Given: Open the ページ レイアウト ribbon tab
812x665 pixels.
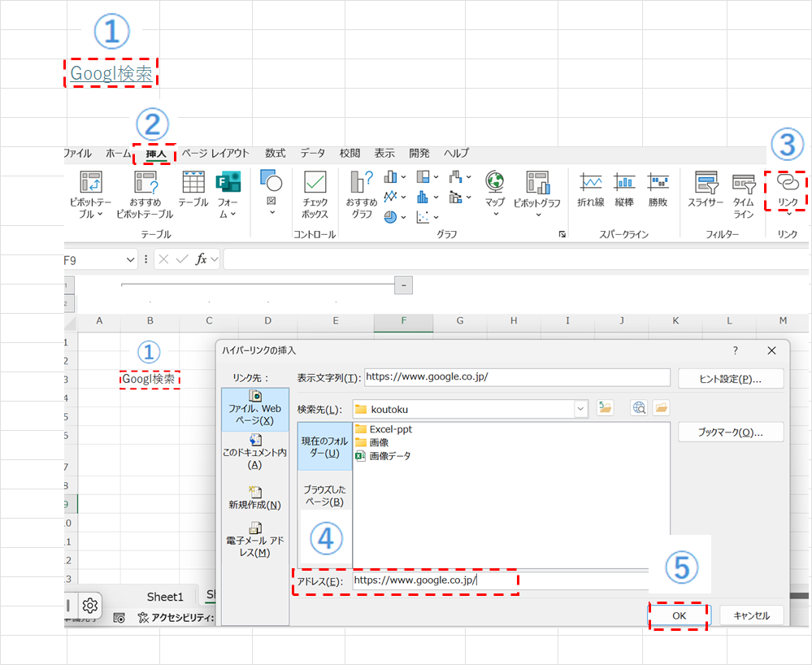Looking at the screenshot, I should point(215,153).
